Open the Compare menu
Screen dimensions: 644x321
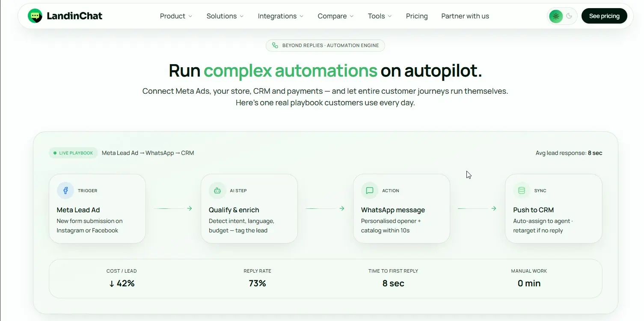[336, 16]
